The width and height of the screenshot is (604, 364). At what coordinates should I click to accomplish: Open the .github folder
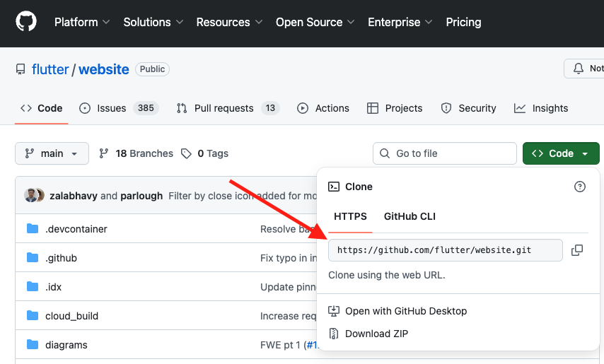[x=61, y=258]
